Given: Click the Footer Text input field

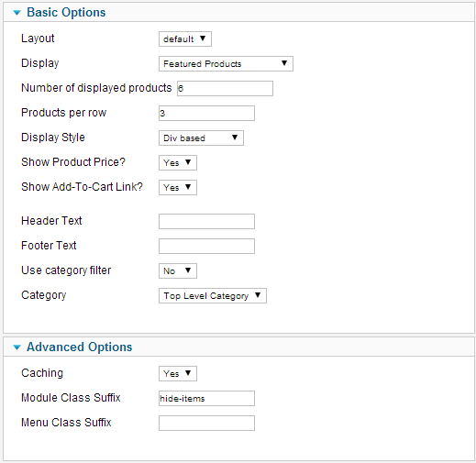Looking at the screenshot, I should pyautogui.click(x=206, y=246).
